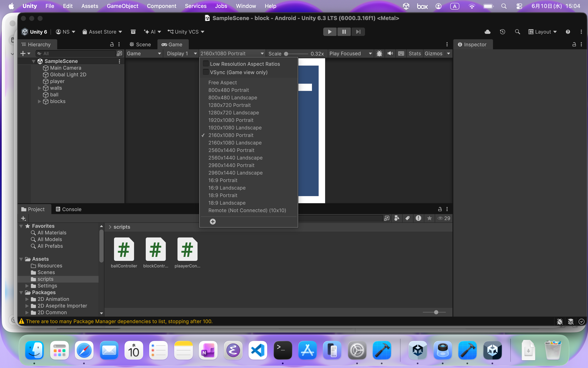Open the help question mark icon

pyautogui.click(x=568, y=32)
